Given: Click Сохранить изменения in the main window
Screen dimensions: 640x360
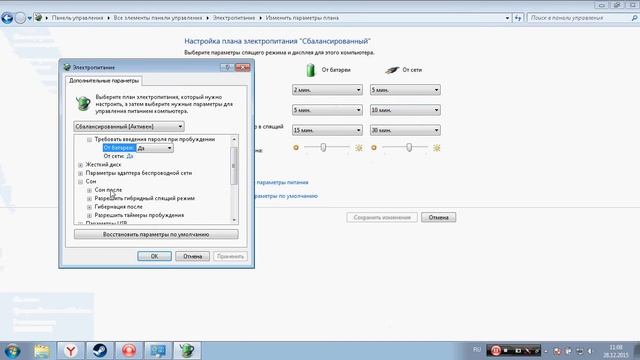Looking at the screenshot, I should [382, 218].
